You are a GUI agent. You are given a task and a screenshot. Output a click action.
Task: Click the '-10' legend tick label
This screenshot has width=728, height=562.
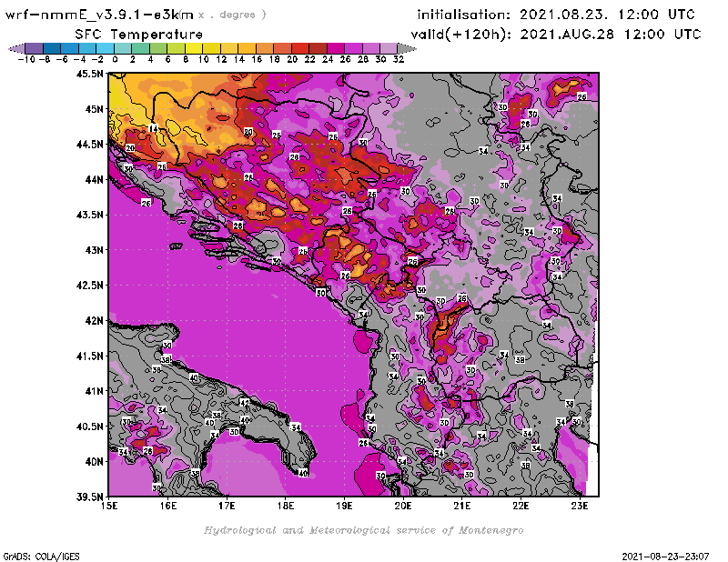pyautogui.click(x=26, y=59)
